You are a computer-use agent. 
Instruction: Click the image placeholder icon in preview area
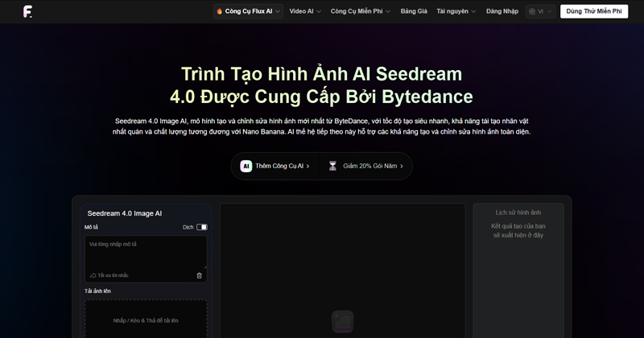(x=343, y=321)
